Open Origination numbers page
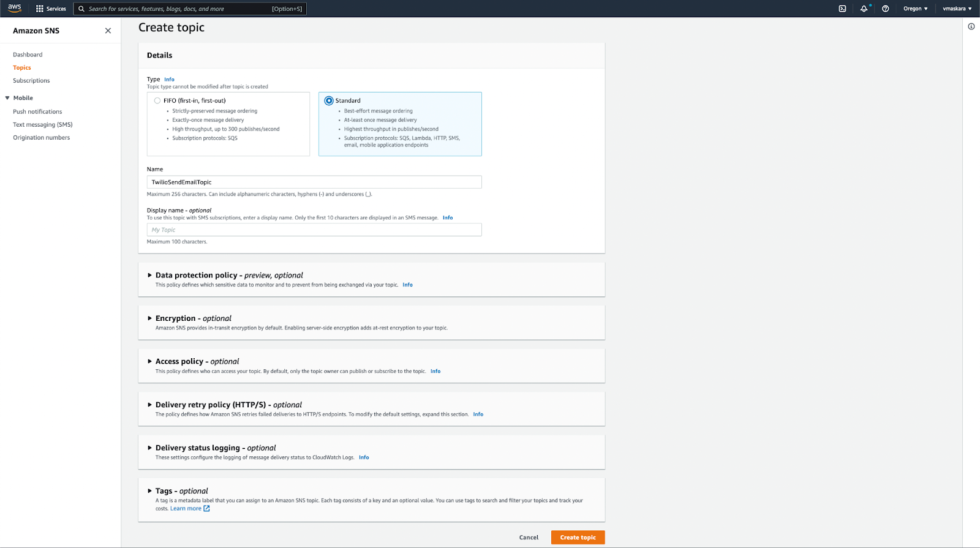This screenshot has height=548, width=980. (x=42, y=137)
